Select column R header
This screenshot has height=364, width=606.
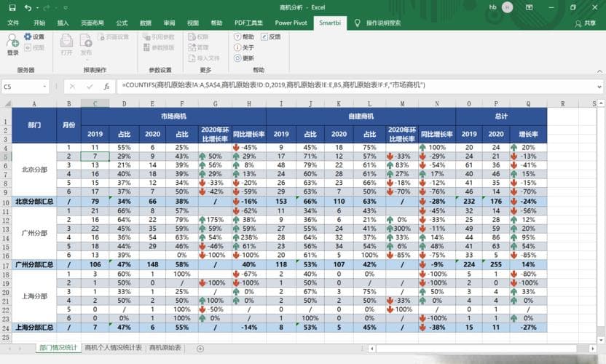click(563, 103)
